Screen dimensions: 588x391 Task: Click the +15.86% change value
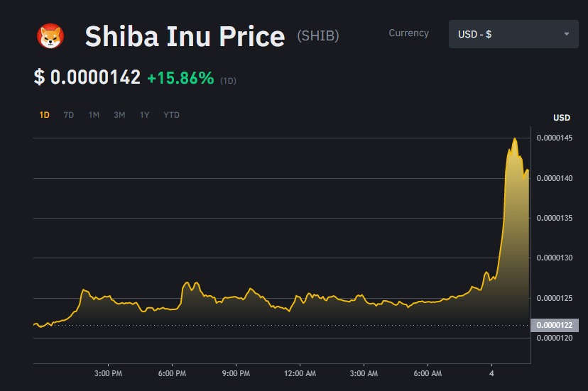coord(180,78)
